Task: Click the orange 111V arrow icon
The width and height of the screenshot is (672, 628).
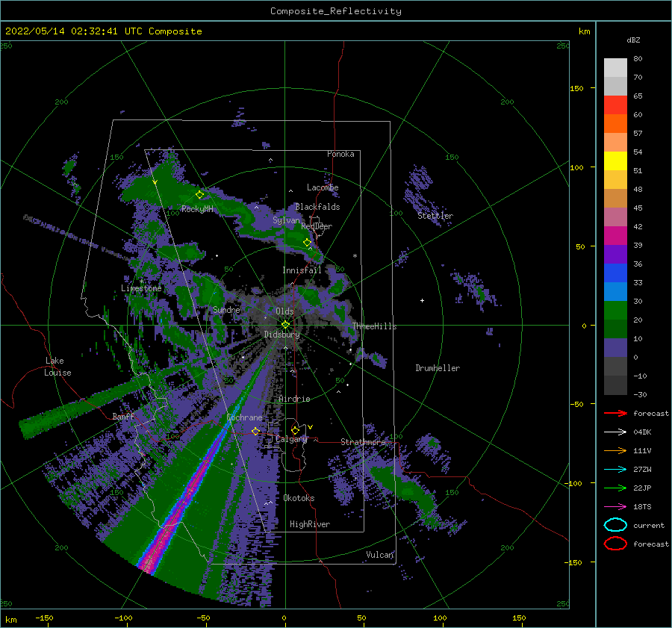Action: point(615,450)
